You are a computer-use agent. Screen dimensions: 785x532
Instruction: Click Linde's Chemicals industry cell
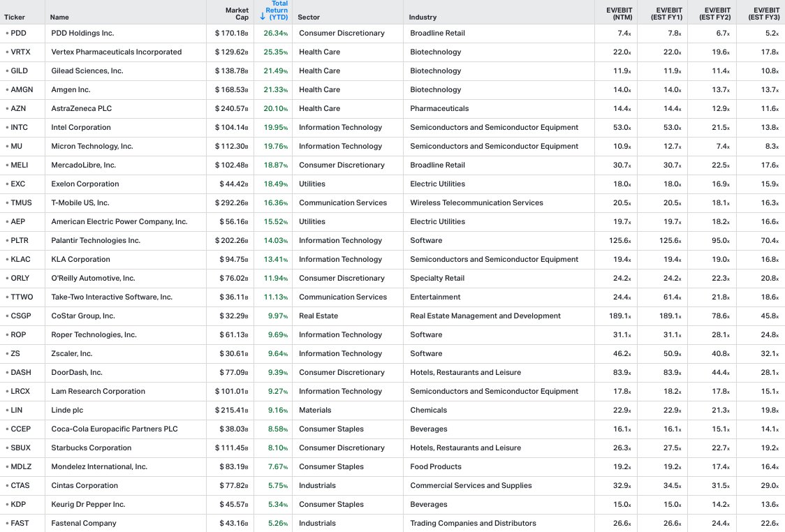click(x=429, y=411)
